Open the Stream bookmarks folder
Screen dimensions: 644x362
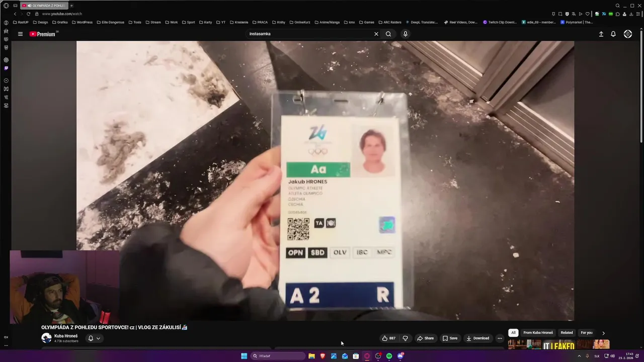click(152, 22)
